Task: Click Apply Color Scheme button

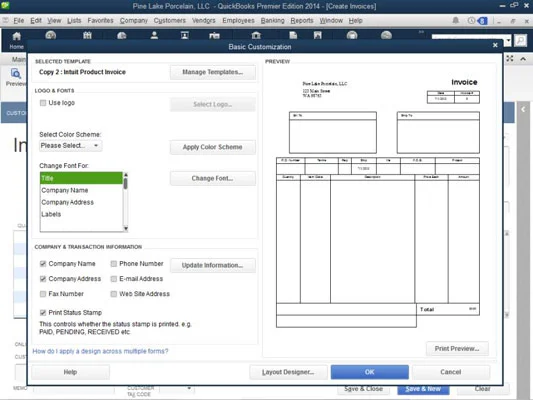Action: coord(212,147)
